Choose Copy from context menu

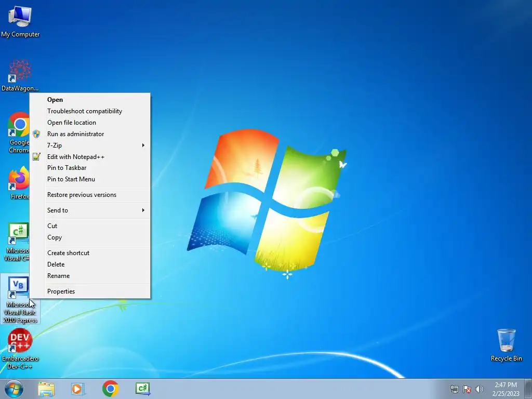tap(90, 237)
